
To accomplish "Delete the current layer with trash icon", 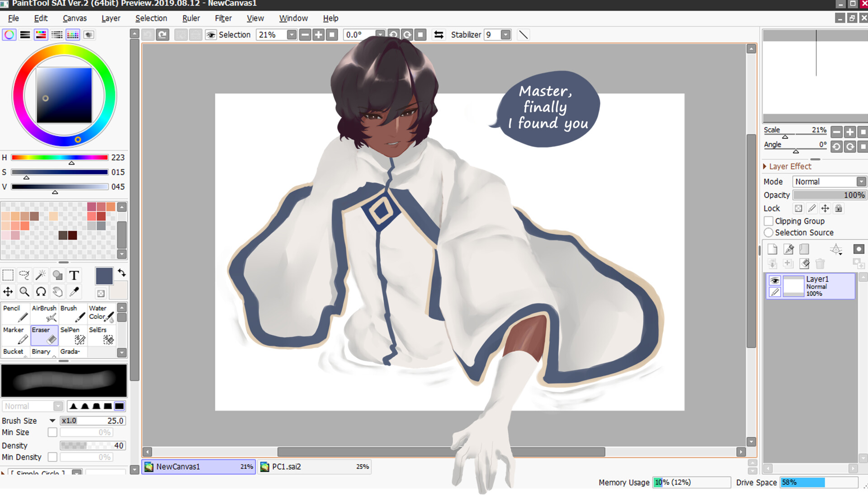I will [x=821, y=264].
